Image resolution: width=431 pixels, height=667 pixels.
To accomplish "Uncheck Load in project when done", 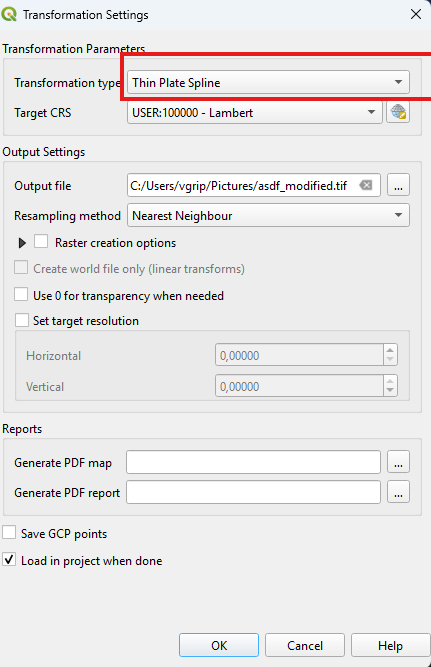I will [x=9, y=559].
